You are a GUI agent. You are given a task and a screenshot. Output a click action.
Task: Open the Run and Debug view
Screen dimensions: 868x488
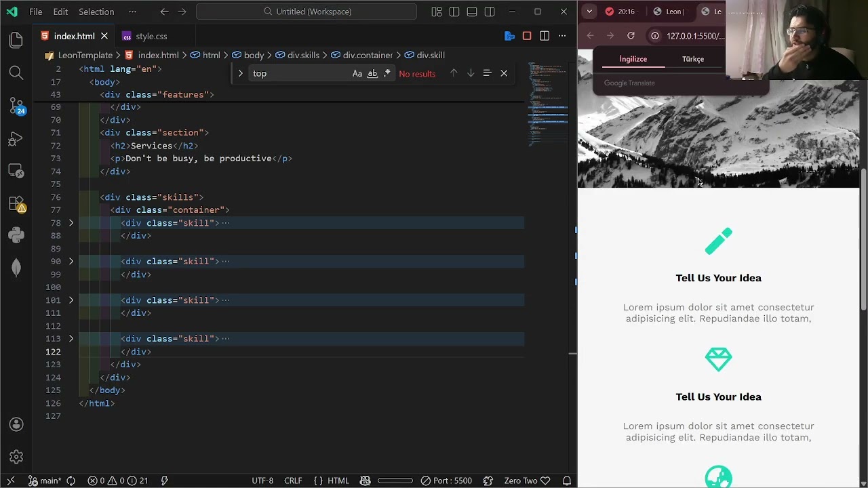pyautogui.click(x=16, y=139)
